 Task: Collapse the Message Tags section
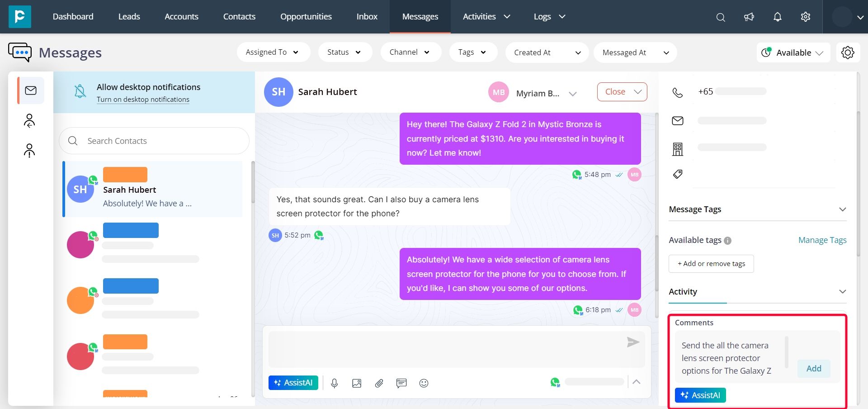point(843,209)
